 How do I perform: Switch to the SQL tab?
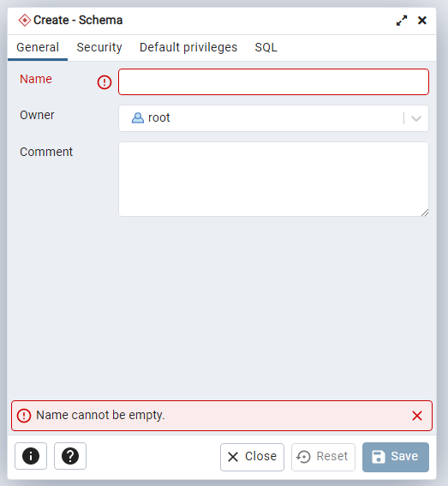[x=266, y=47]
